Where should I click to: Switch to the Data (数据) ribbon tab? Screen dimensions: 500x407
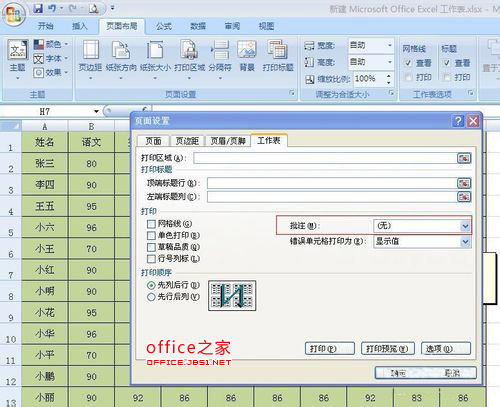[198, 26]
